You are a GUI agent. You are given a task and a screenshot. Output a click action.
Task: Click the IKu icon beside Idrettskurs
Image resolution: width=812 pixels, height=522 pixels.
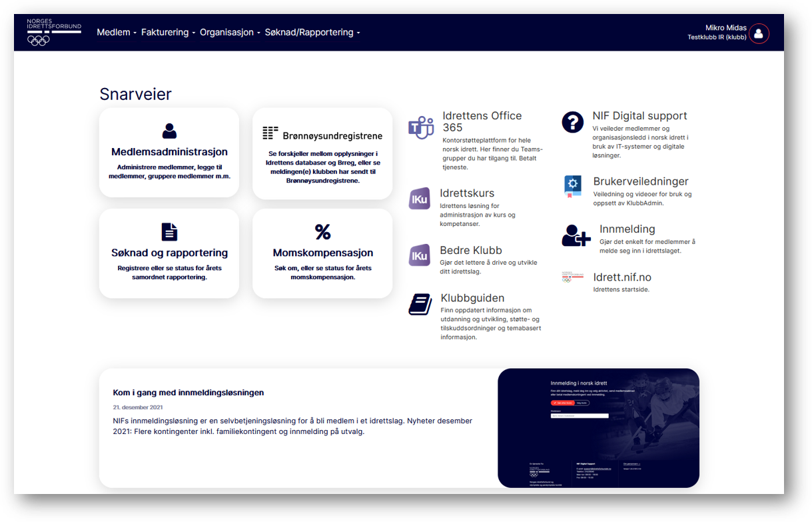[x=420, y=199]
